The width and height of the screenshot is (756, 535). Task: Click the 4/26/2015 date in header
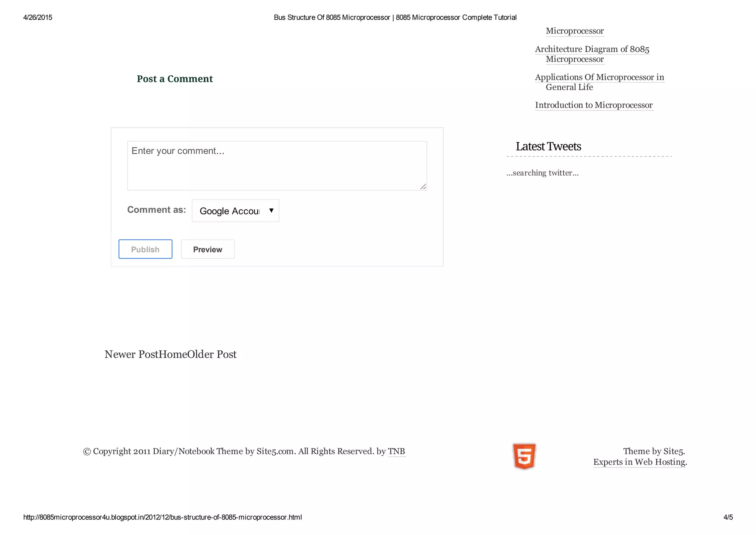38,17
